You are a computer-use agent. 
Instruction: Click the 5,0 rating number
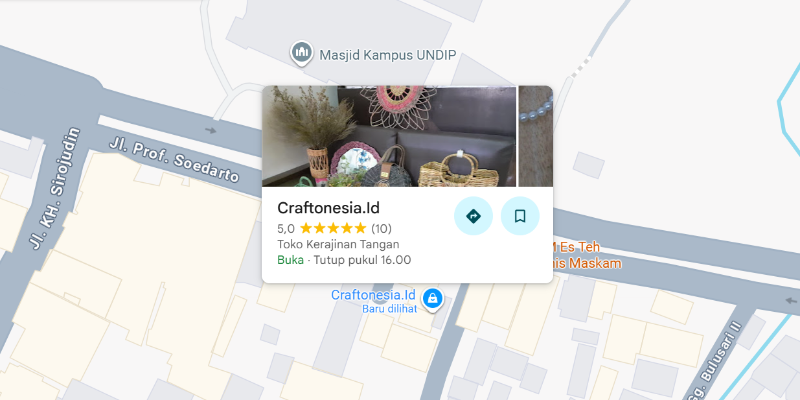click(286, 229)
